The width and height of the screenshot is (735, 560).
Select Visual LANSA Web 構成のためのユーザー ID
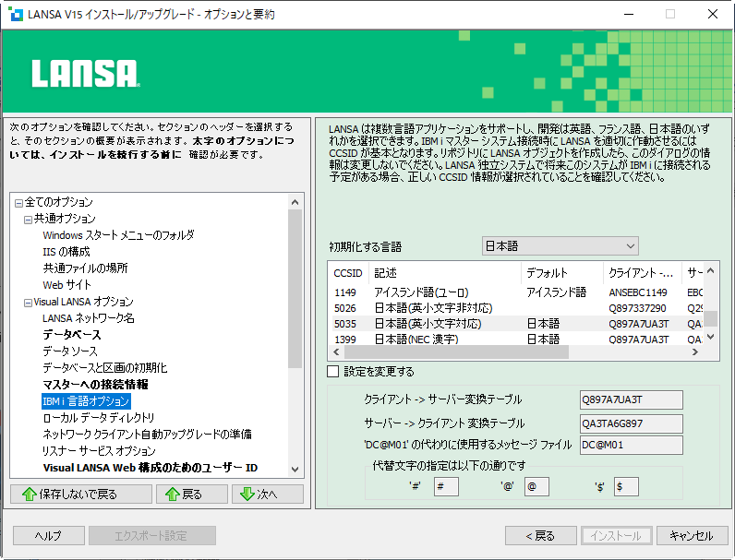tap(150, 468)
